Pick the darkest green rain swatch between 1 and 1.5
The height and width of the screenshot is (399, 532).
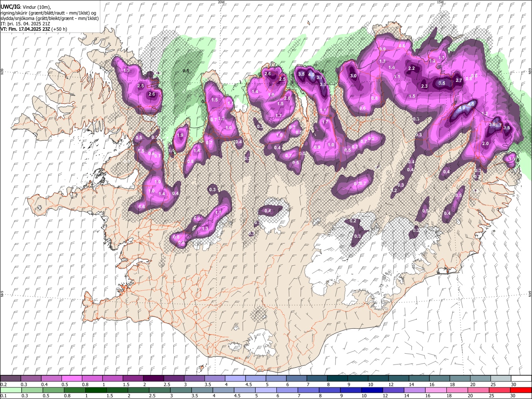pyautogui.click(x=96, y=390)
